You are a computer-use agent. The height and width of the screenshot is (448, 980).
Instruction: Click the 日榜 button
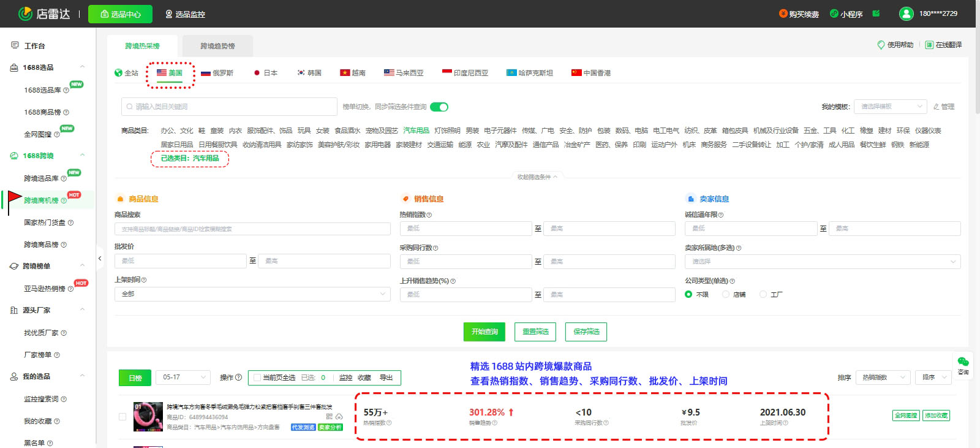[x=135, y=378]
